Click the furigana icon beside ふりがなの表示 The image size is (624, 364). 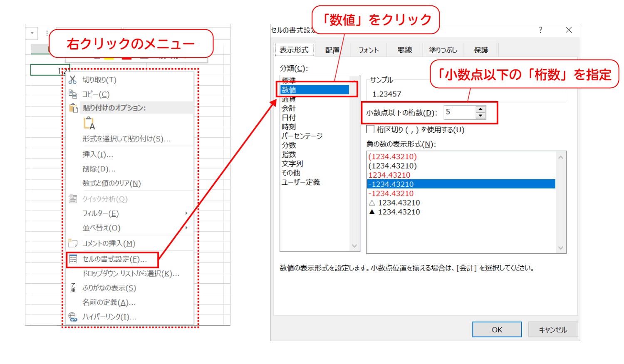click(x=73, y=288)
